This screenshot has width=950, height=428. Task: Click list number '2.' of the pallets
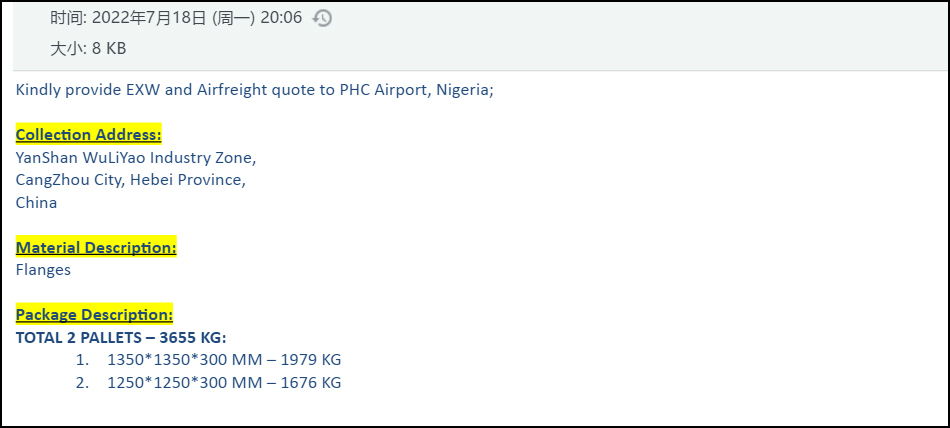(x=82, y=382)
